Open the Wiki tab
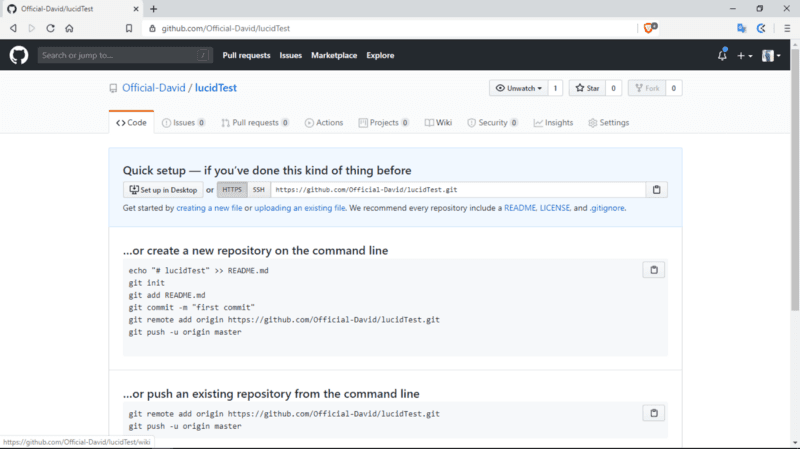Image resolution: width=800 pixels, height=449 pixels. (438, 123)
